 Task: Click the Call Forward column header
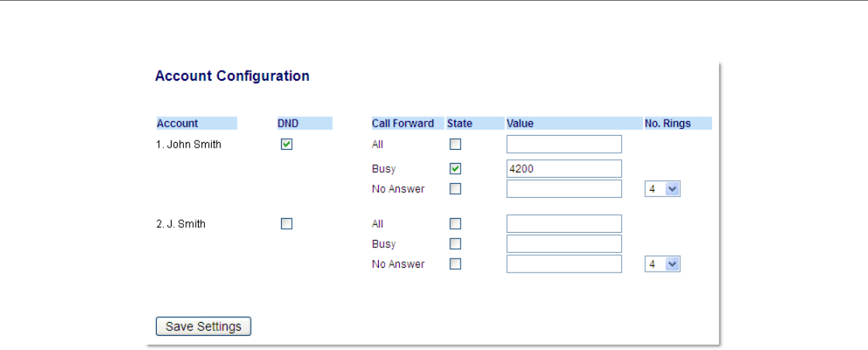tap(403, 123)
